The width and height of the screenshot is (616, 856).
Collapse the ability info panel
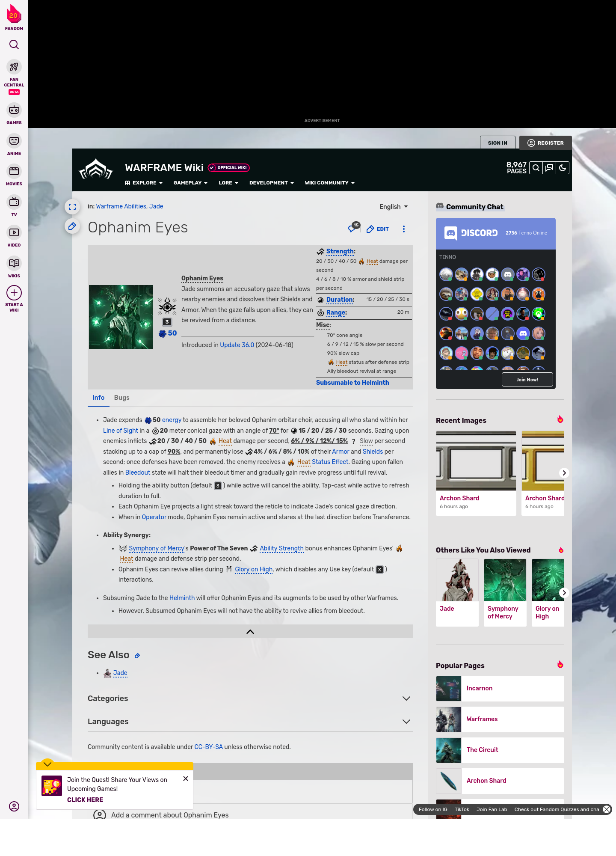tap(250, 632)
